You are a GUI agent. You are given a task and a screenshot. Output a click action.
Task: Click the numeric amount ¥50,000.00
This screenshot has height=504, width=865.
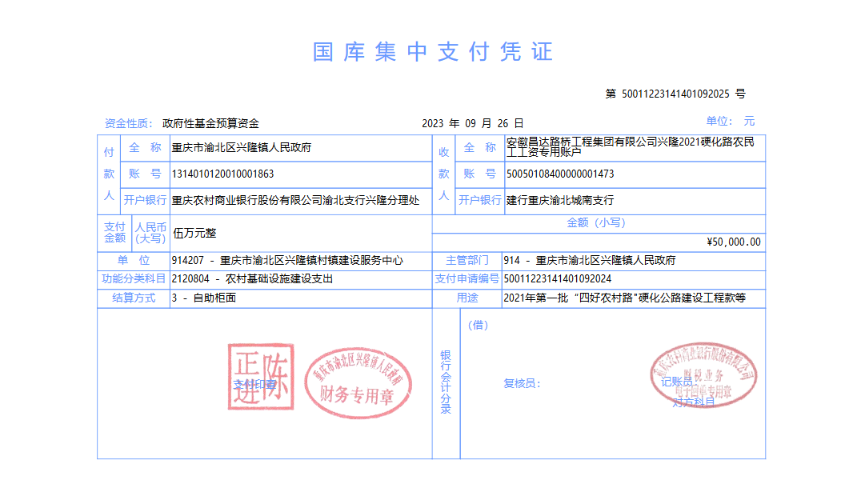[x=734, y=242]
